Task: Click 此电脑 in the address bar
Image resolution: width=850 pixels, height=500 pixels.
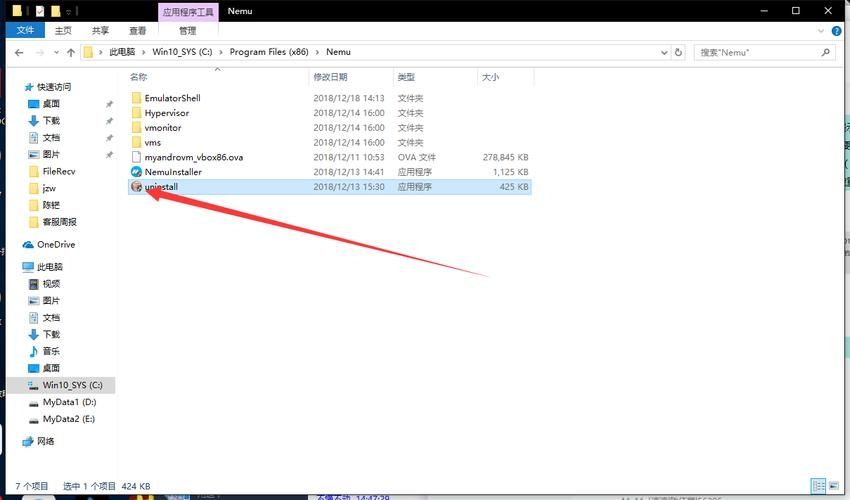Action: pos(122,52)
